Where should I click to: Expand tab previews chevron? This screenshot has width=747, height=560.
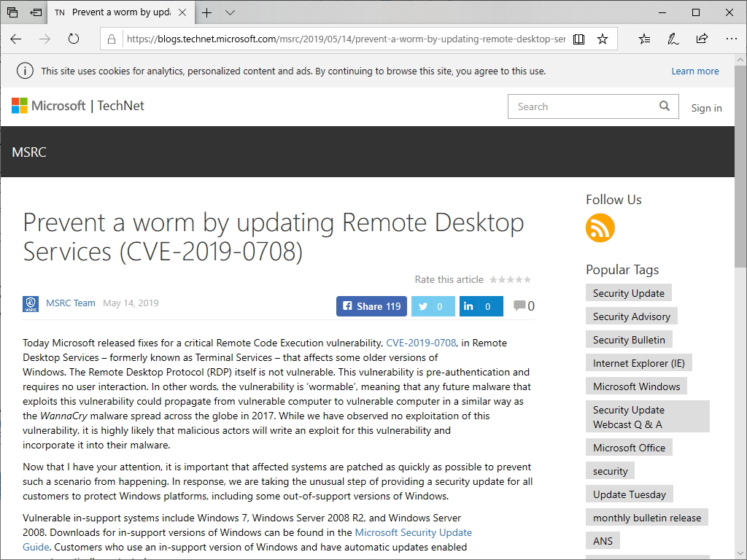pos(231,12)
